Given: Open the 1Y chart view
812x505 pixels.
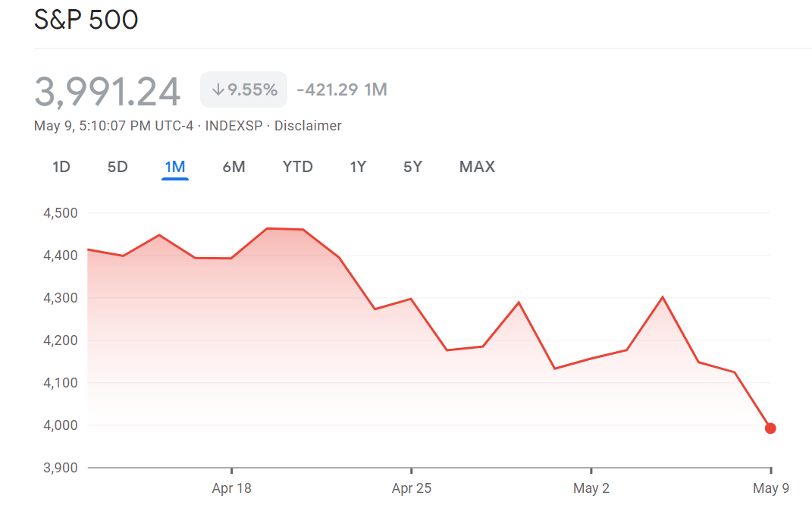Looking at the screenshot, I should tap(358, 167).
